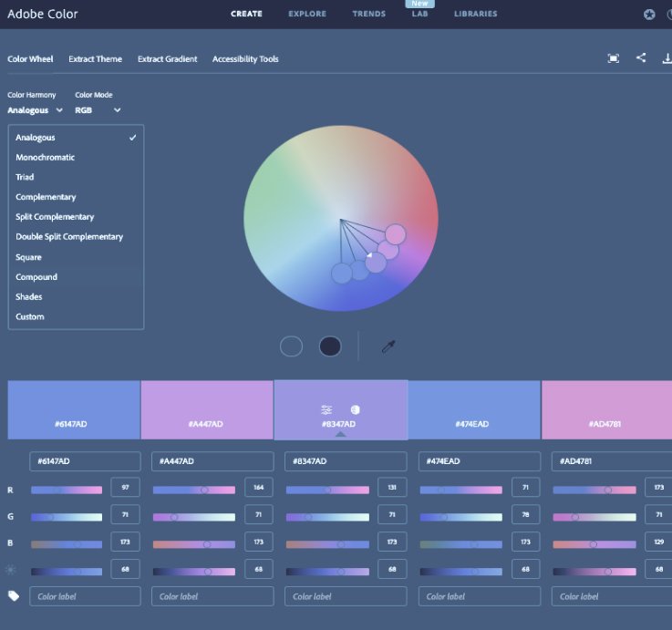Open adjust sliders icon on #8347AD swatch
Screen dimensions: 672x630
click(x=326, y=409)
